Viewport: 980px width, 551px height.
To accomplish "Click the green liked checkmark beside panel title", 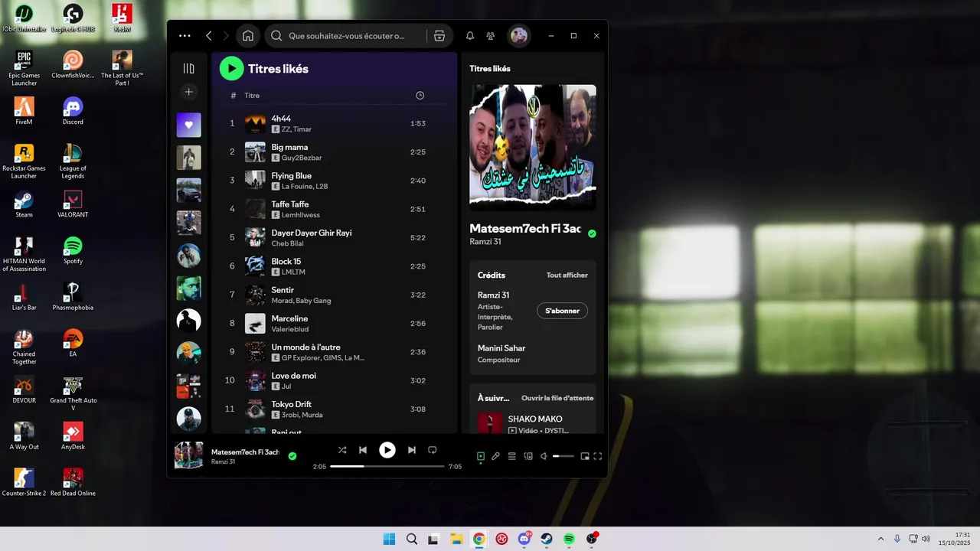I will 592,233.
